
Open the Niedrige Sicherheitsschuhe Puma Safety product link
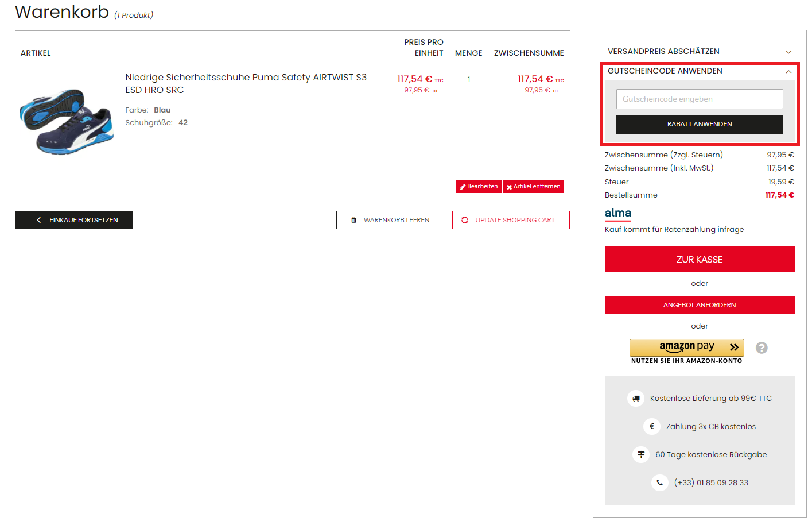(x=246, y=83)
